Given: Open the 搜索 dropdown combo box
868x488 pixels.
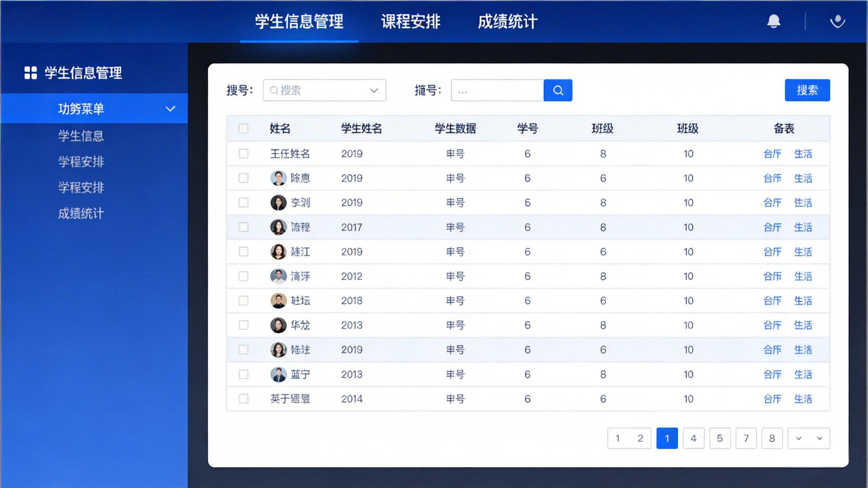Looking at the screenshot, I should tap(324, 90).
